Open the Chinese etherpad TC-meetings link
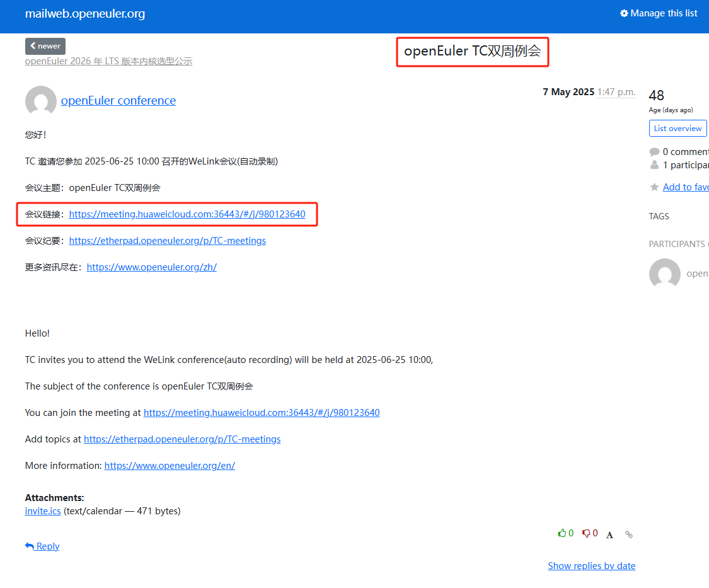Screen dimensions: 709x588 coord(168,241)
